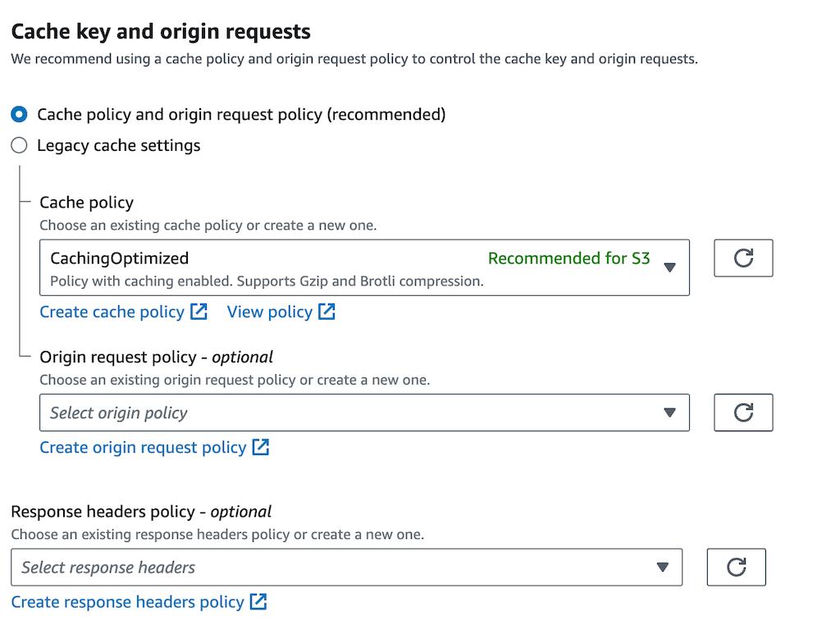This screenshot has height=629, width=840.
Task: Select Cache policy and origin request policy option
Action: 19,114
